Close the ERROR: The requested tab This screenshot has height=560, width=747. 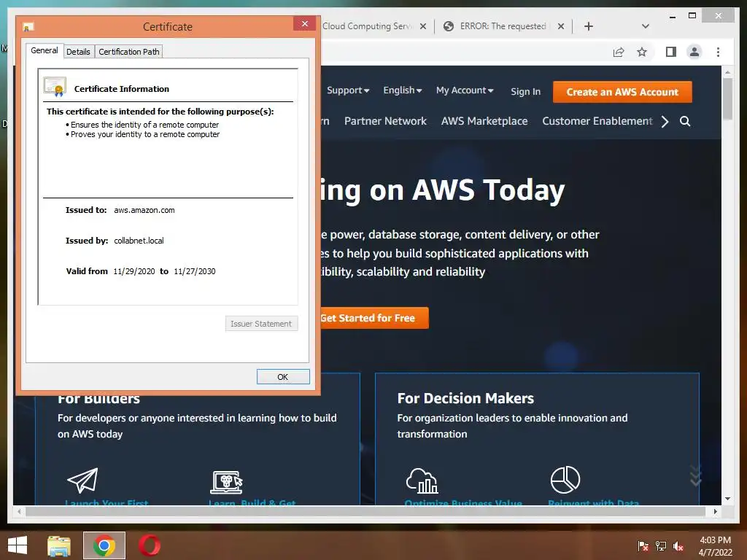[x=561, y=26]
